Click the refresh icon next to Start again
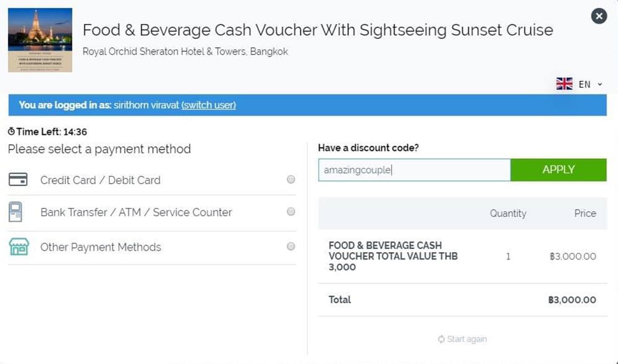Screen dimensions: 618x364 pos(441,339)
